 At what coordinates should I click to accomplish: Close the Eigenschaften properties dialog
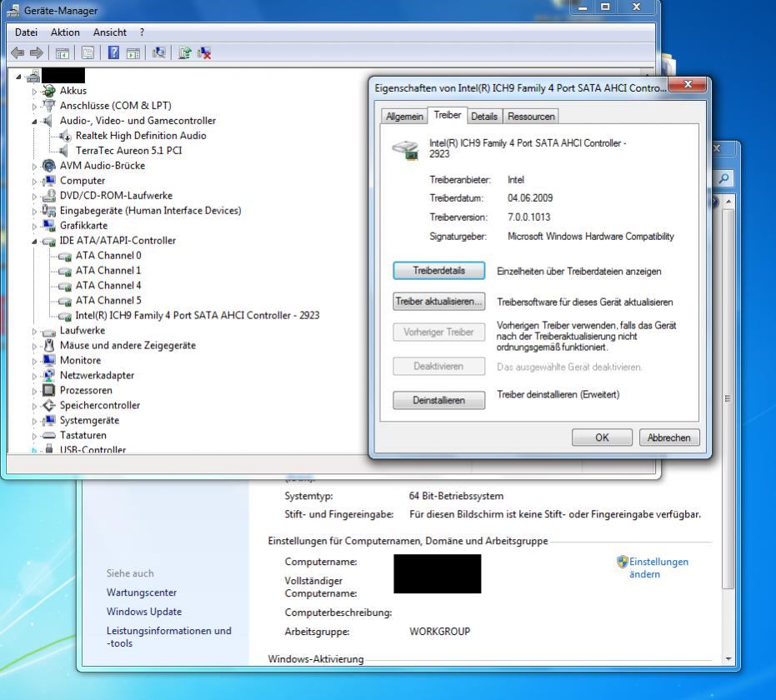pyautogui.click(x=688, y=85)
